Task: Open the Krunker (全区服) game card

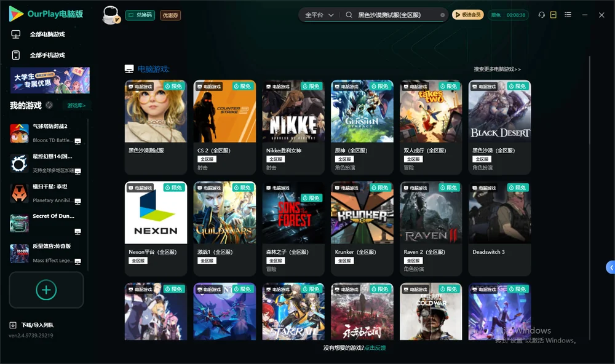Action: (x=362, y=228)
